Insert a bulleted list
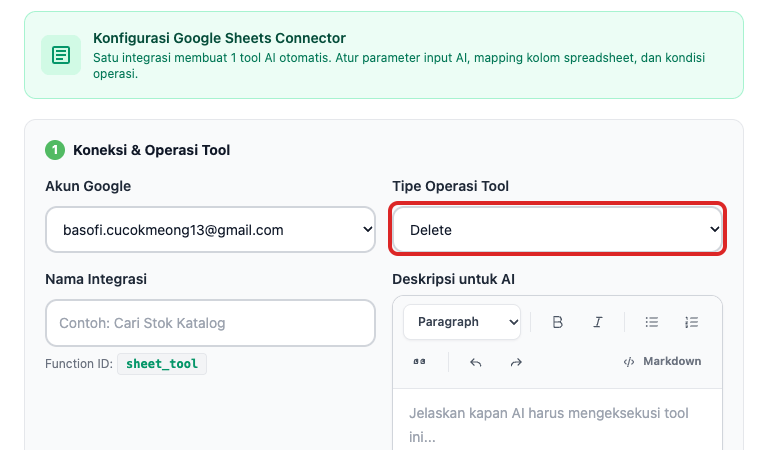Screen dimensions: 768x450 coord(651,322)
